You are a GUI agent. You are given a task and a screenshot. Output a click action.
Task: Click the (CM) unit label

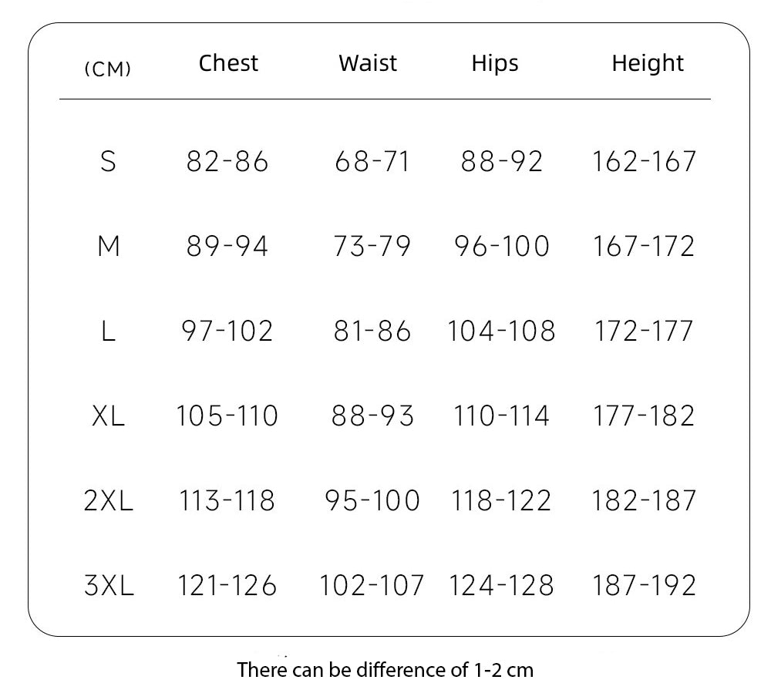click(x=107, y=69)
